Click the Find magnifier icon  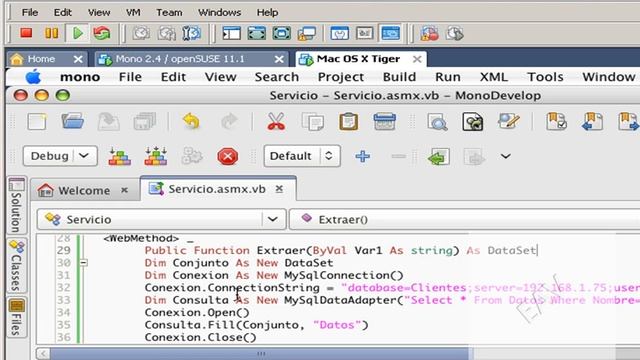pos(437,122)
